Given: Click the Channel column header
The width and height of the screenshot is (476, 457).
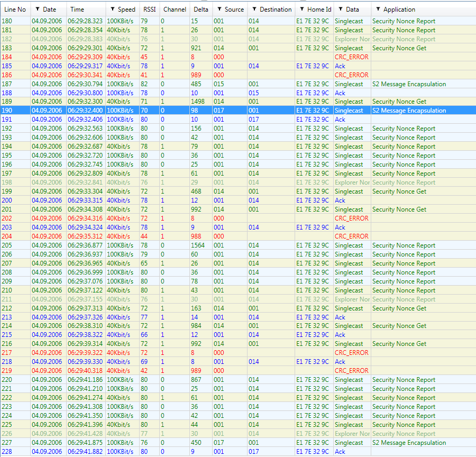Looking at the screenshot, I should coord(175,10).
